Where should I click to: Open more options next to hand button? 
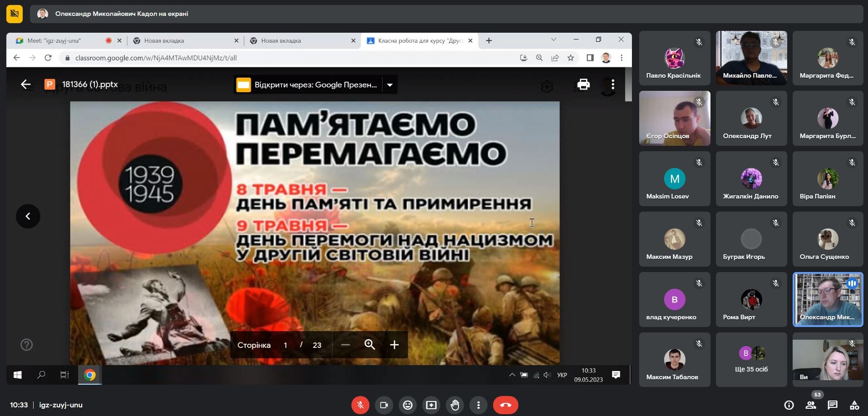tap(478, 405)
